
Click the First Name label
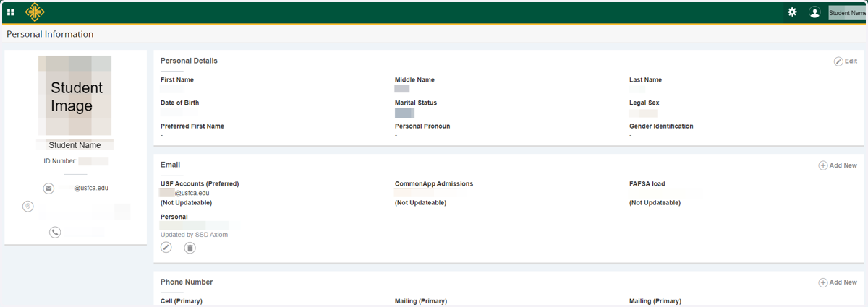pyautogui.click(x=177, y=80)
